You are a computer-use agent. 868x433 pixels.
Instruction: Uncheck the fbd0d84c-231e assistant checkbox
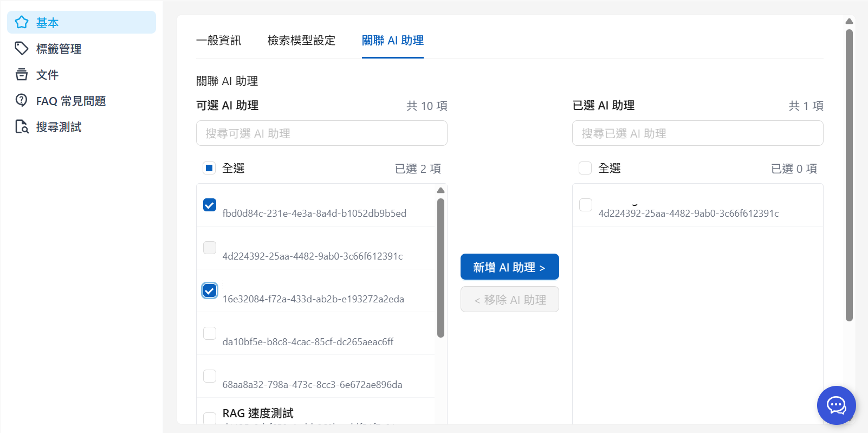pyautogui.click(x=210, y=205)
